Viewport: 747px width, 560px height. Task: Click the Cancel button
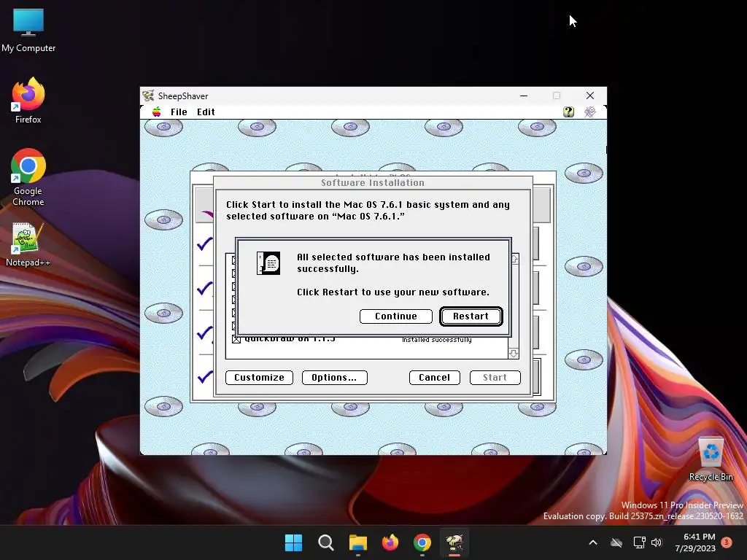(x=435, y=378)
